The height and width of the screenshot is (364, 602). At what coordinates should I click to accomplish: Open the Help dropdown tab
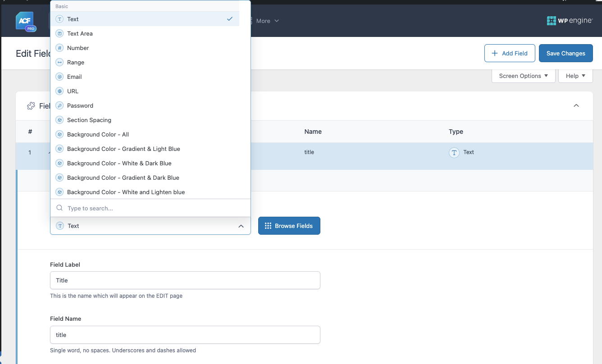(575, 76)
